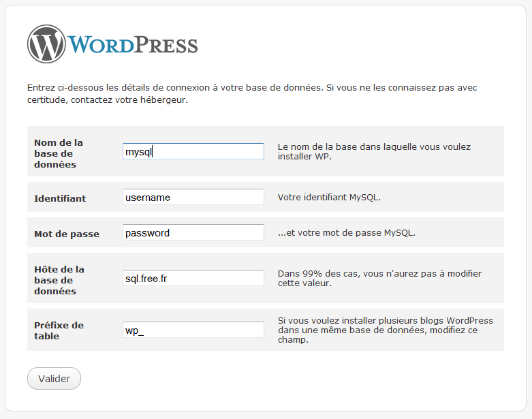Click the 'Mot de passe' label
This screenshot has height=419, width=532.
coord(67,234)
